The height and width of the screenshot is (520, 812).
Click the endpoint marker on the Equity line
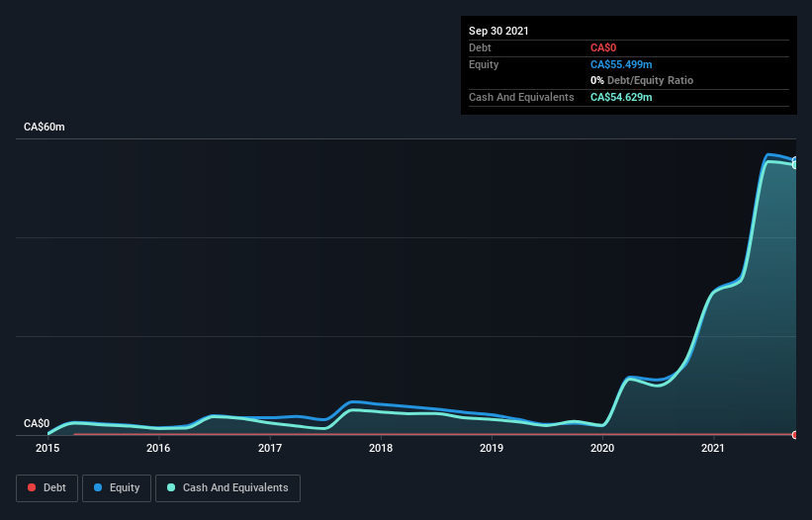point(795,160)
